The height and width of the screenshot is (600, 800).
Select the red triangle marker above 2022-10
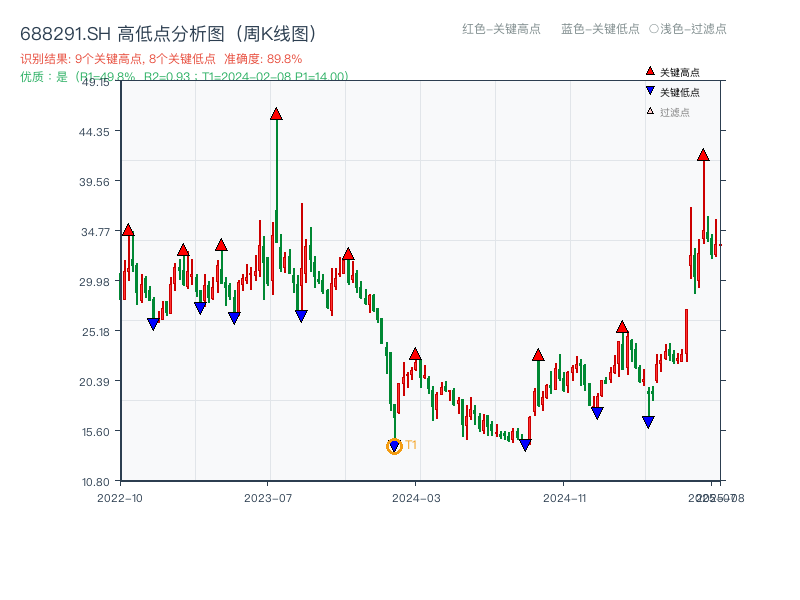(128, 228)
